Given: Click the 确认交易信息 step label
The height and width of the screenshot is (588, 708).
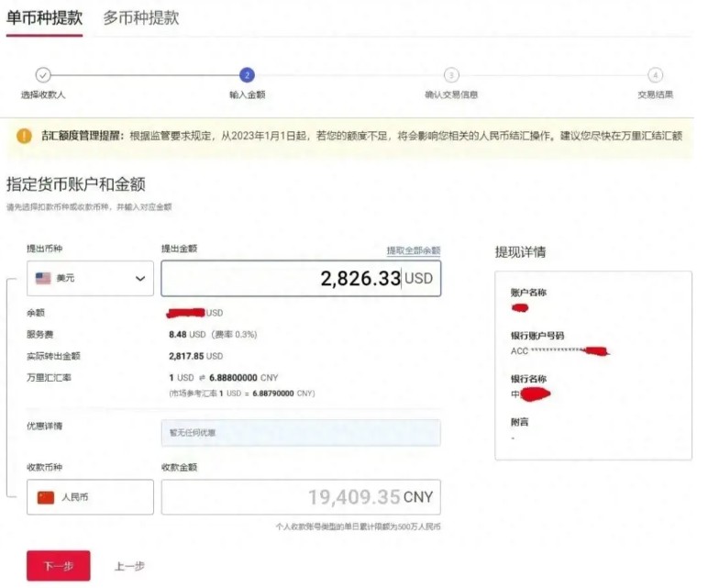Looking at the screenshot, I should 451,94.
